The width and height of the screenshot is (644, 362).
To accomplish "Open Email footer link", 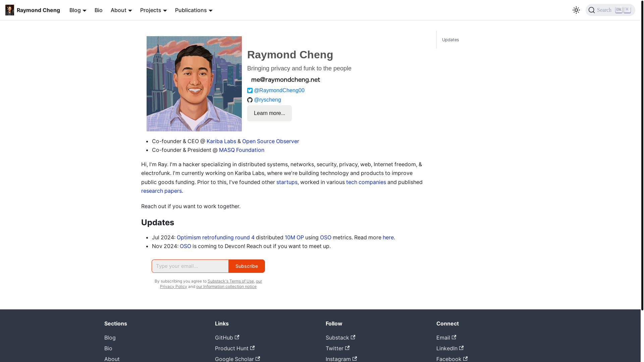I will pos(446,338).
